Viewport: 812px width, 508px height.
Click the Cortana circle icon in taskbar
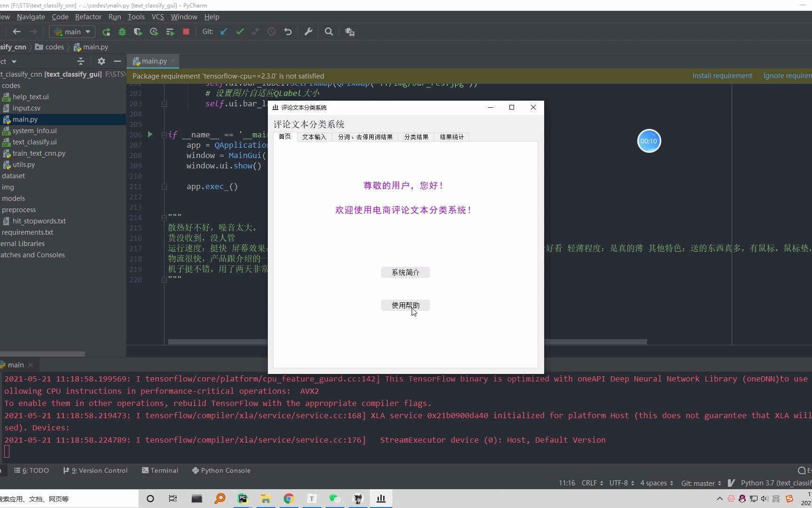tap(150, 499)
